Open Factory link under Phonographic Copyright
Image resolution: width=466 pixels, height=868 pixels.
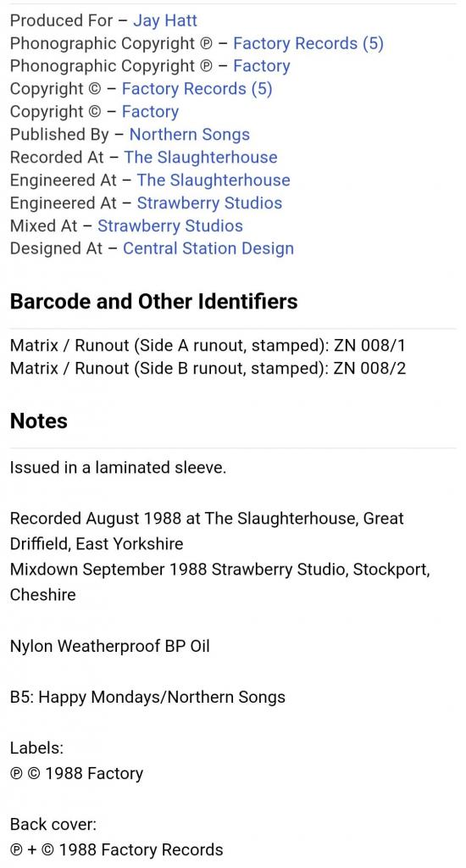(x=261, y=66)
